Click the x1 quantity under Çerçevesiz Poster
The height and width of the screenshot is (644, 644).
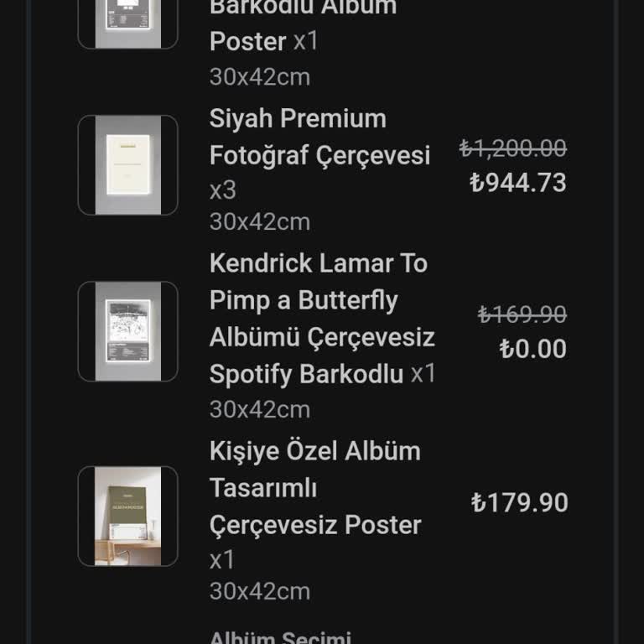(223, 559)
